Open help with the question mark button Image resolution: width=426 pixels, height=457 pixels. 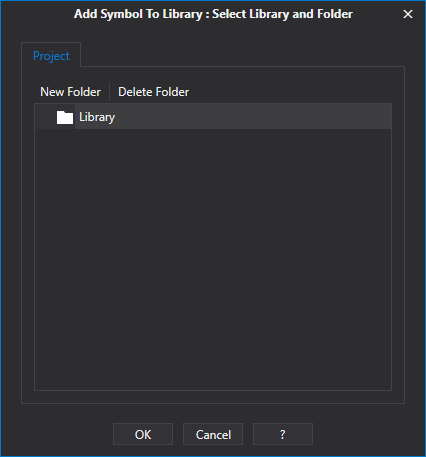pyautogui.click(x=283, y=434)
